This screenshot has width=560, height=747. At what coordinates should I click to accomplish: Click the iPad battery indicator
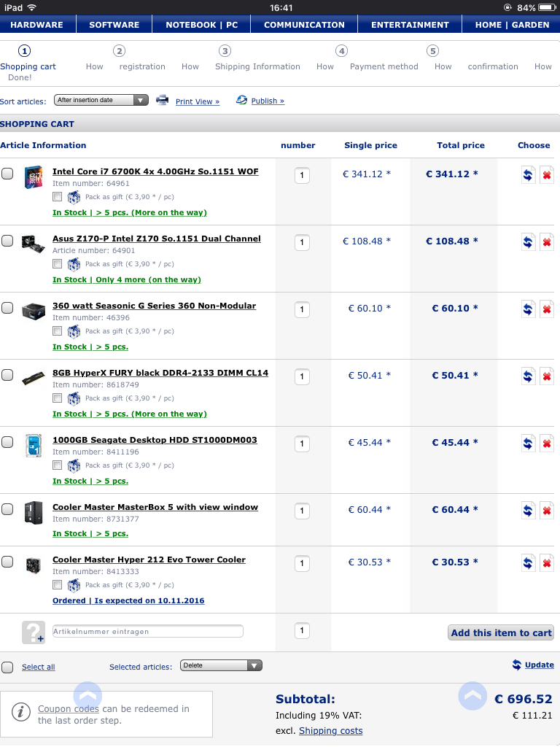coord(547,7)
